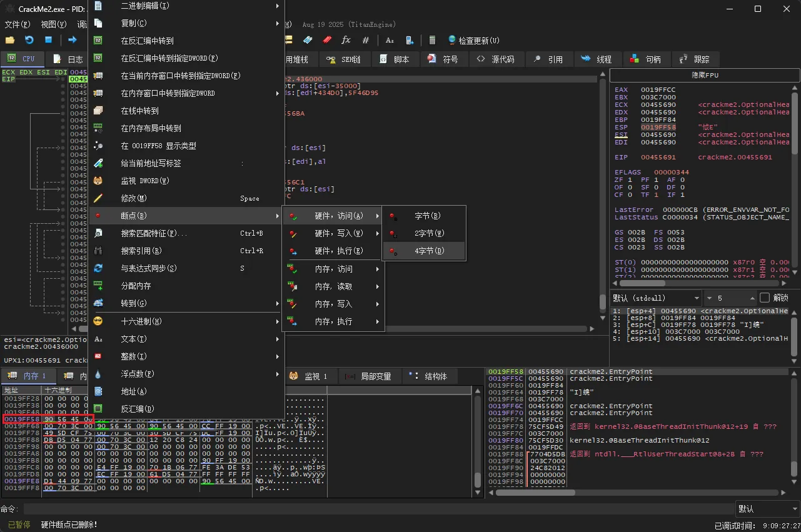Choose 在内存布局中转到 menu entry

click(x=186, y=128)
